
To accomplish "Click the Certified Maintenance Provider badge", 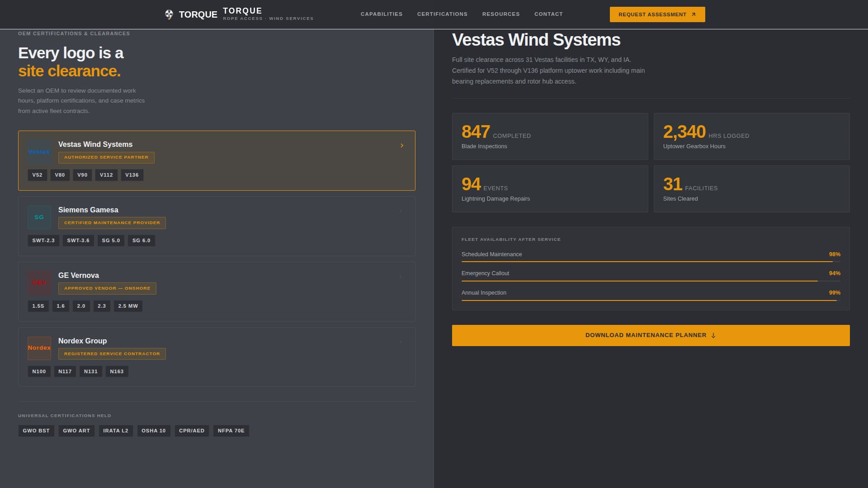I will tap(112, 223).
